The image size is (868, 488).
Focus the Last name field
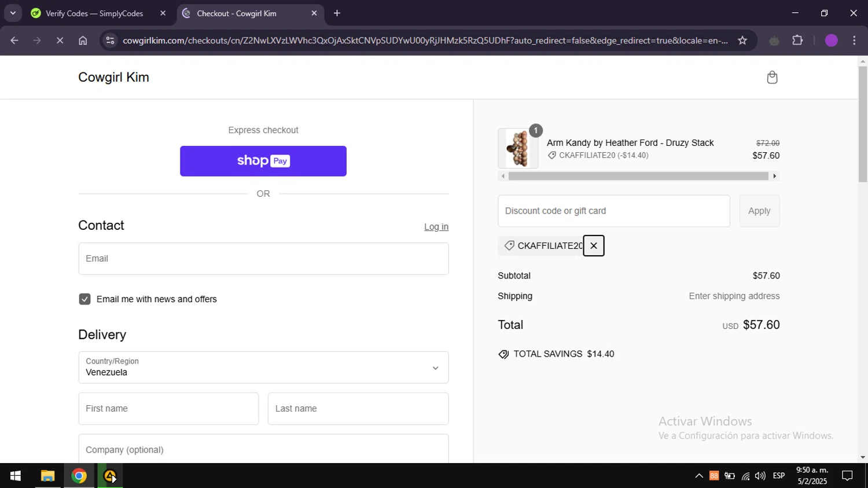tap(358, 409)
